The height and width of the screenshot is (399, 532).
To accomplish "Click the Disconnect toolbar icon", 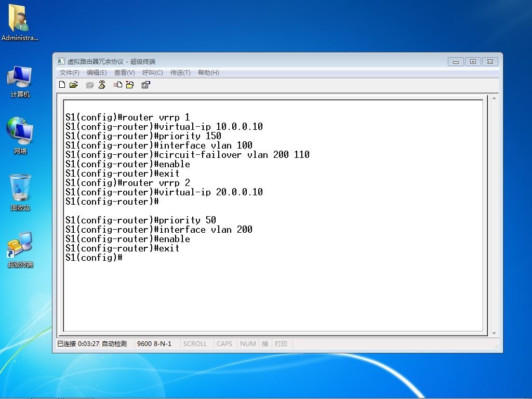I will point(102,85).
